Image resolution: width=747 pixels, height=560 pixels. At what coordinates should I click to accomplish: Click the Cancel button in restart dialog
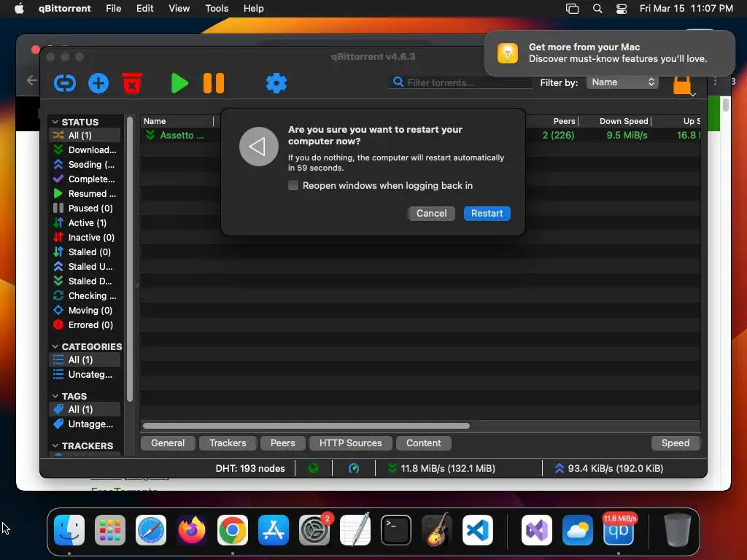pyautogui.click(x=432, y=214)
